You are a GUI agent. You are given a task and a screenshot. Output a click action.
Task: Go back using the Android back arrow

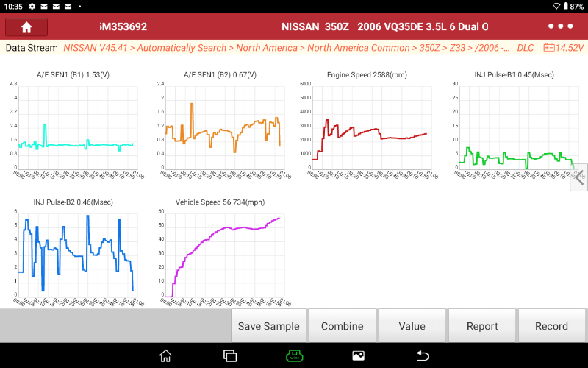click(423, 355)
